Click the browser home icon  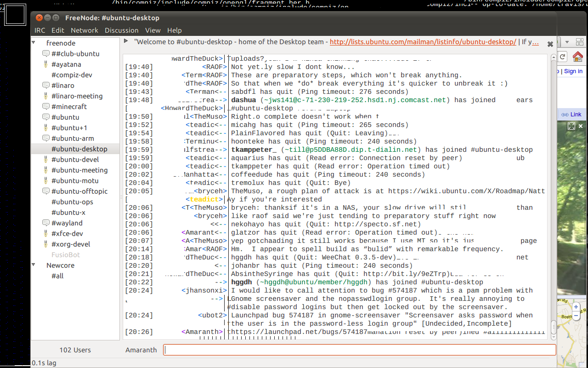(x=577, y=56)
